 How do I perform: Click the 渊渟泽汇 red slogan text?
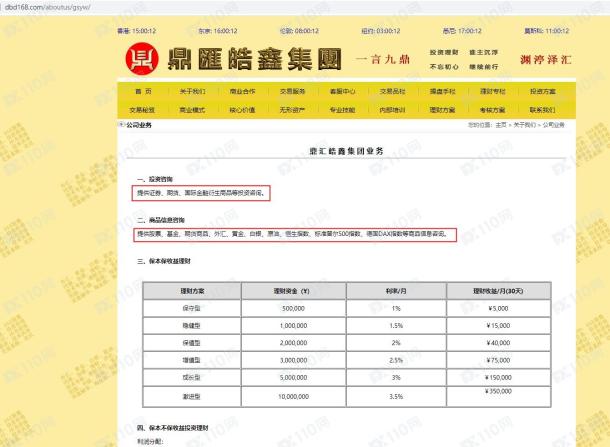coord(546,60)
